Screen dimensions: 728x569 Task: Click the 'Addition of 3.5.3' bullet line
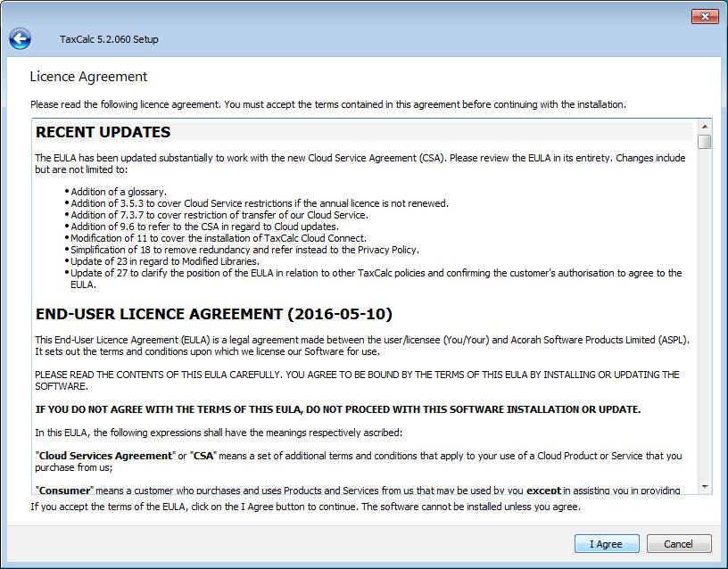pos(259,203)
